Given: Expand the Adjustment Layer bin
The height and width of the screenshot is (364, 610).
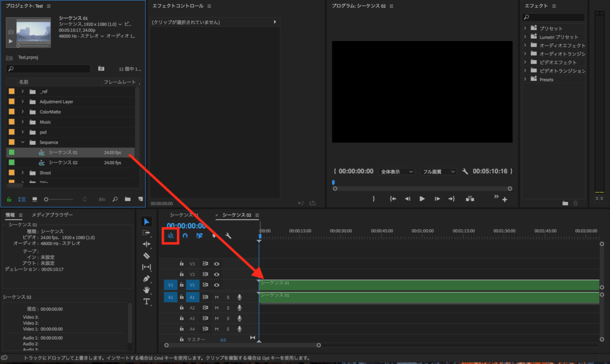Looking at the screenshot, I should click(22, 102).
